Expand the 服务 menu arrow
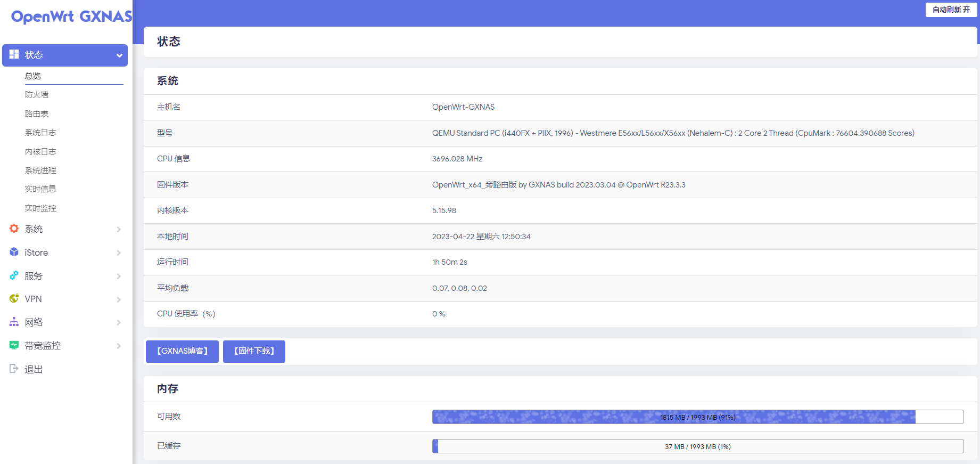The width and height of the screenshot is (980, 464). (119, 276)
